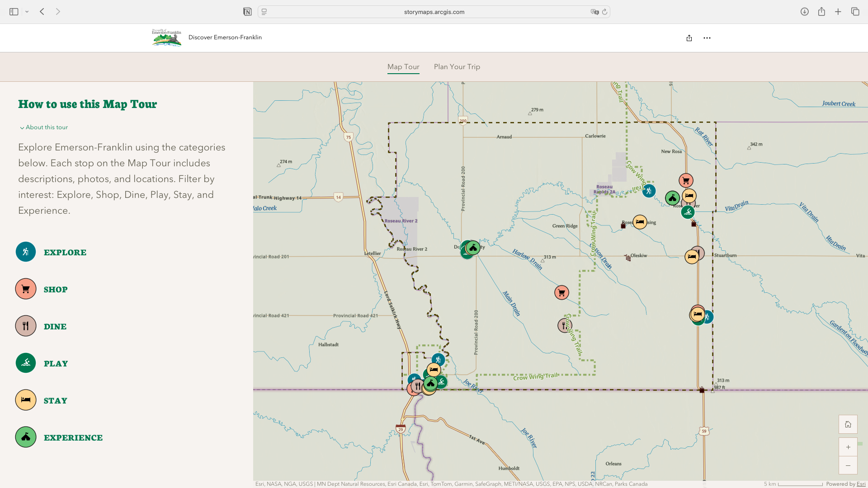Open the three-dot more actions menu
This screenshot has height=488, width=868.
click(707, 38)
